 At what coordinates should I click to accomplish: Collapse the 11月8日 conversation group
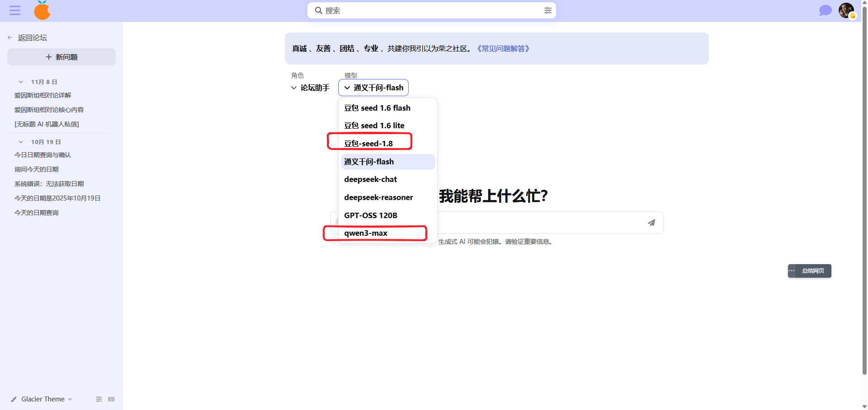click(x=21, y=82)
